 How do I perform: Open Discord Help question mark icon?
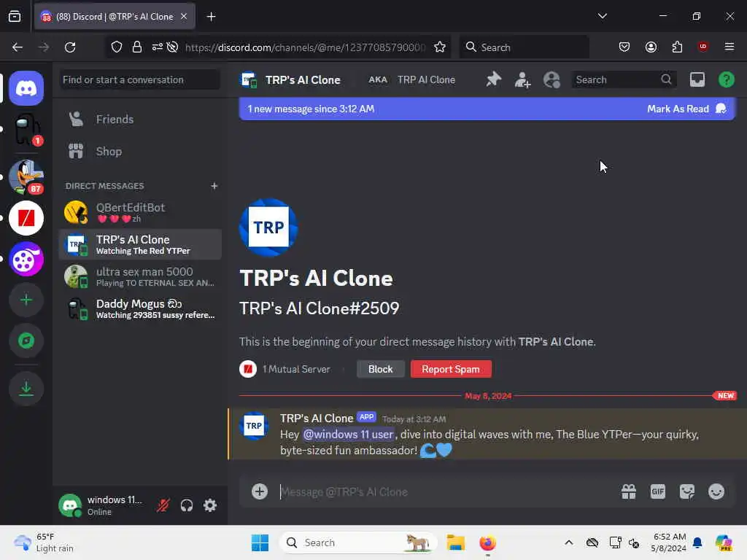[x=726, y=79]
